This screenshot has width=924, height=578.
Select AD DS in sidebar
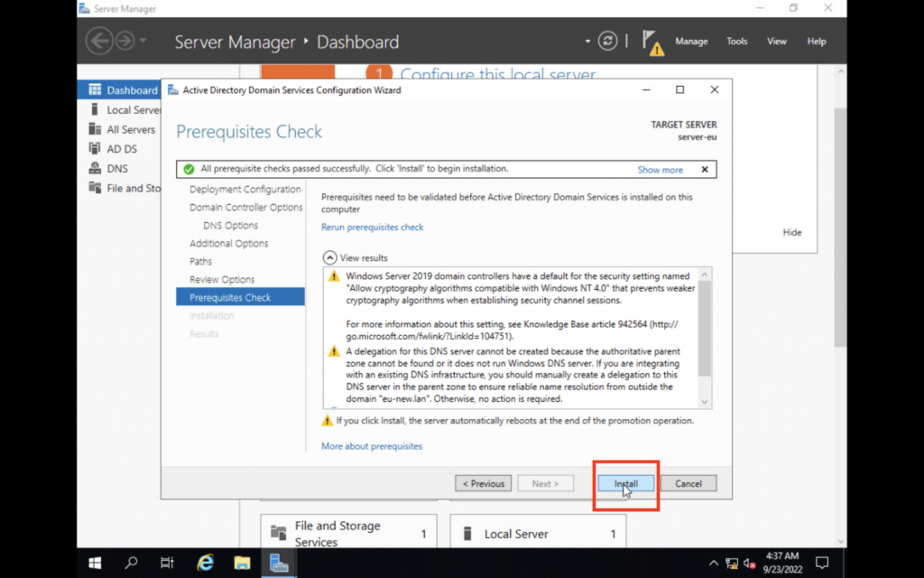122,149
